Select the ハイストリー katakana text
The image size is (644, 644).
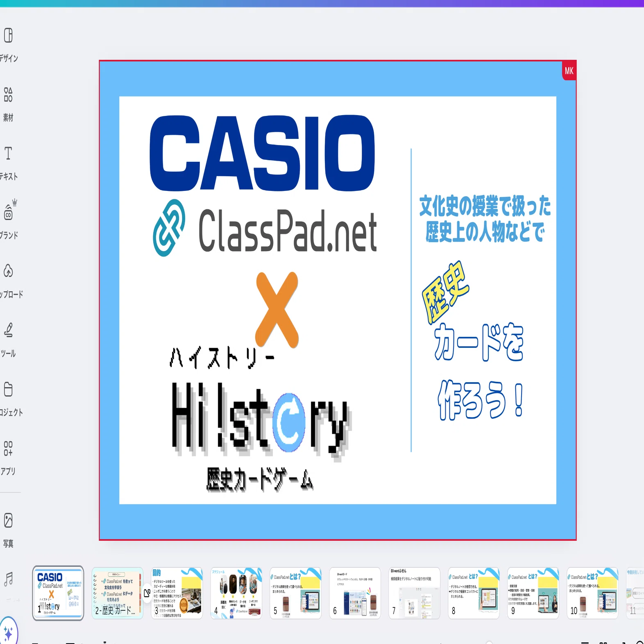click(221, 357)
